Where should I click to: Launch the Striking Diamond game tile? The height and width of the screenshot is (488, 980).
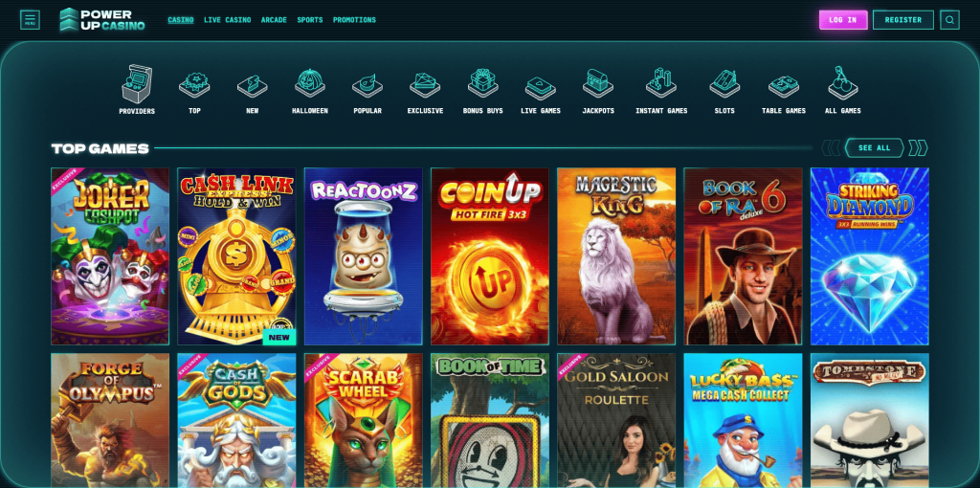869,256
